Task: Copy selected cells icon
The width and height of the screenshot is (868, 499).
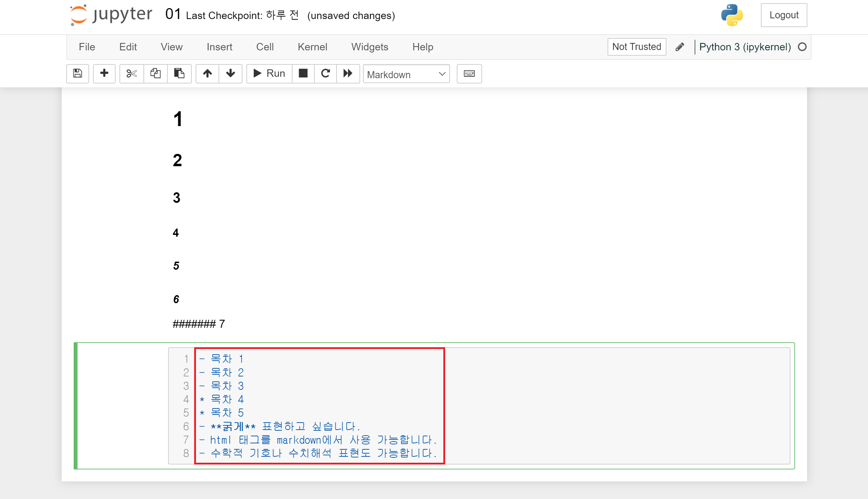Action: coord(155,73)
